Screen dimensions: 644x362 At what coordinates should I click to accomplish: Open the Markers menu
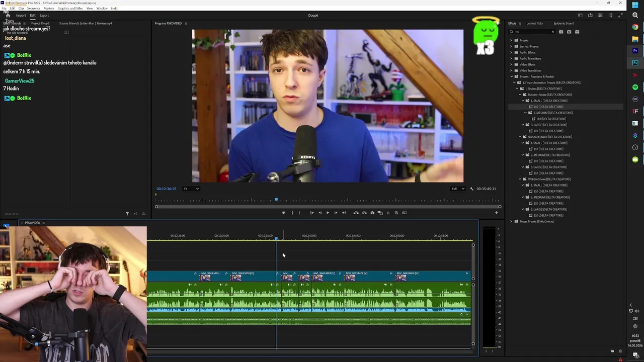[49, 9]
